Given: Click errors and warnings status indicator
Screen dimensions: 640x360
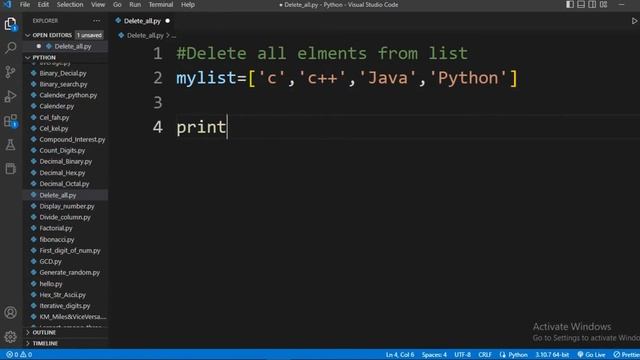Looking at the screenshot, I should [x=19, y=355].
